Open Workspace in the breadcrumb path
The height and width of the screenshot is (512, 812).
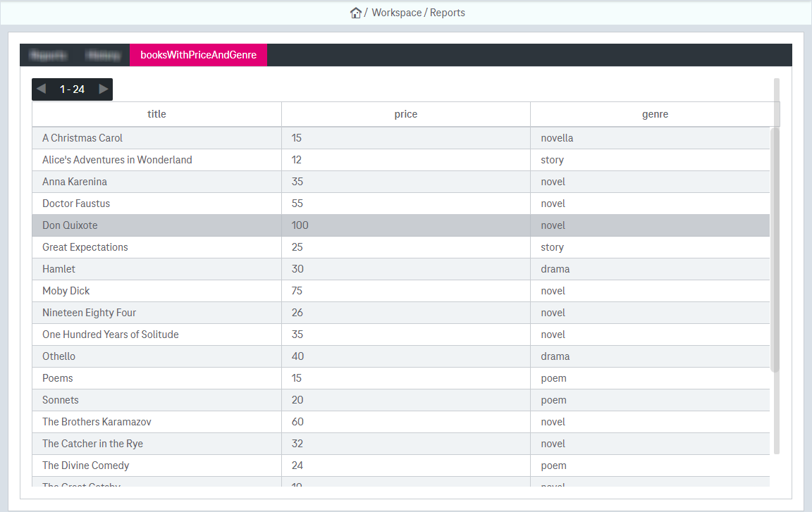[x=396, y=13]
